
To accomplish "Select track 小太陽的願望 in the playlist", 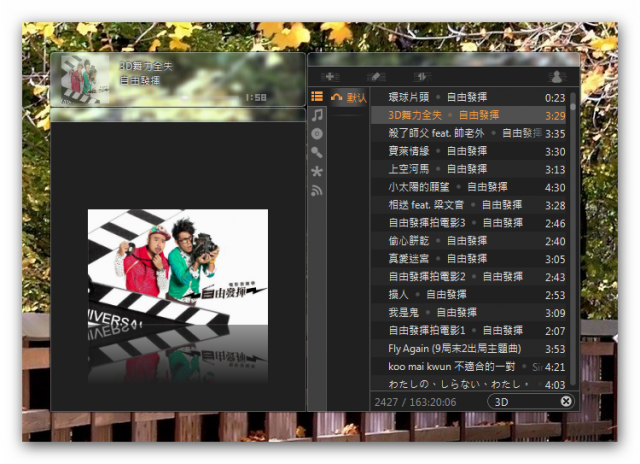I will [x=468, y=187].
